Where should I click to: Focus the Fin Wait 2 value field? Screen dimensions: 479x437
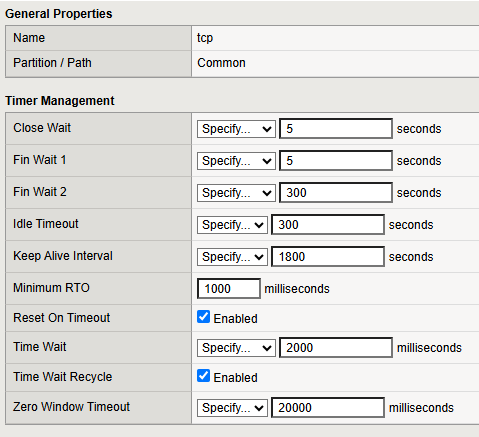(x=336, y=193)
